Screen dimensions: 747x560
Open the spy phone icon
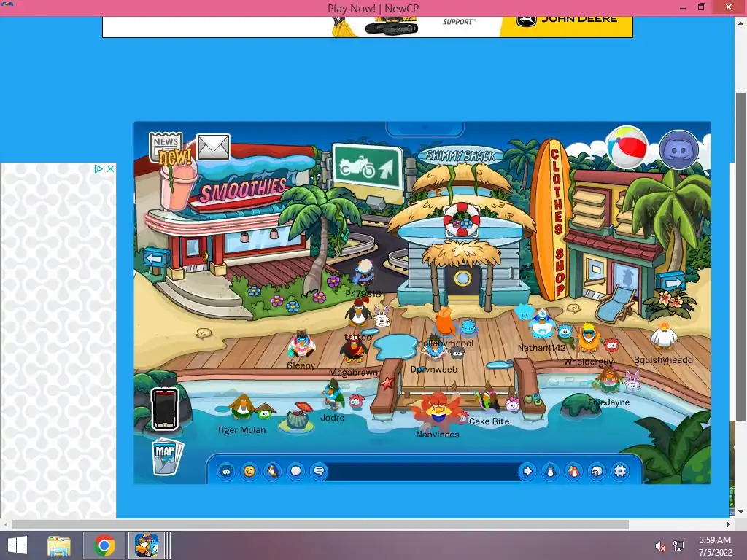tap(166, 409)
